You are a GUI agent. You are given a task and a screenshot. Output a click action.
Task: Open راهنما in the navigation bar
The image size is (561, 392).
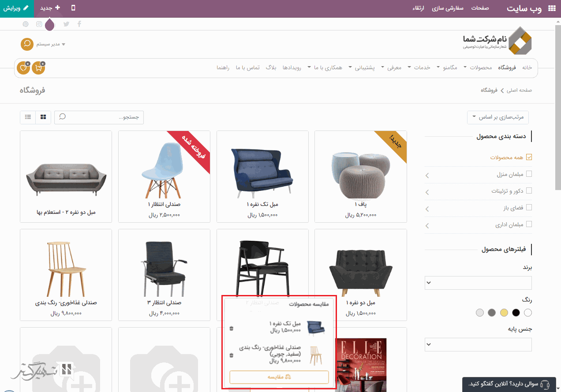223,67
